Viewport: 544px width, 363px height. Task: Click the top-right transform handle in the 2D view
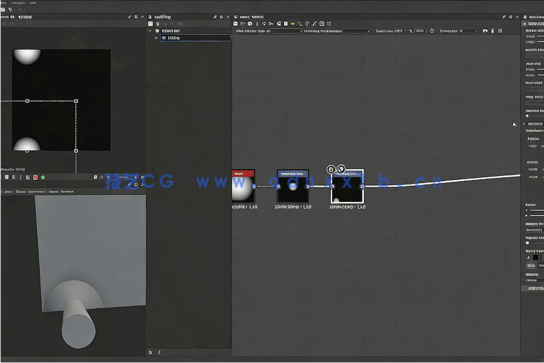[76, 101]
